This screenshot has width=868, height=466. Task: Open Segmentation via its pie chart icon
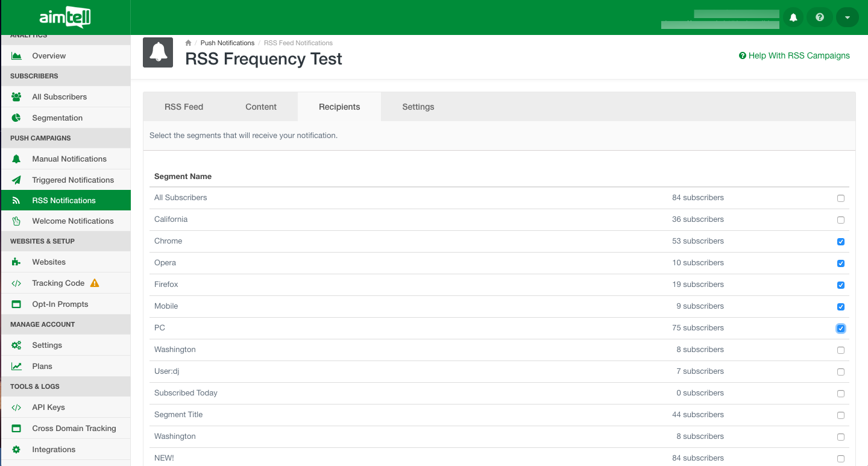(16, 118)
